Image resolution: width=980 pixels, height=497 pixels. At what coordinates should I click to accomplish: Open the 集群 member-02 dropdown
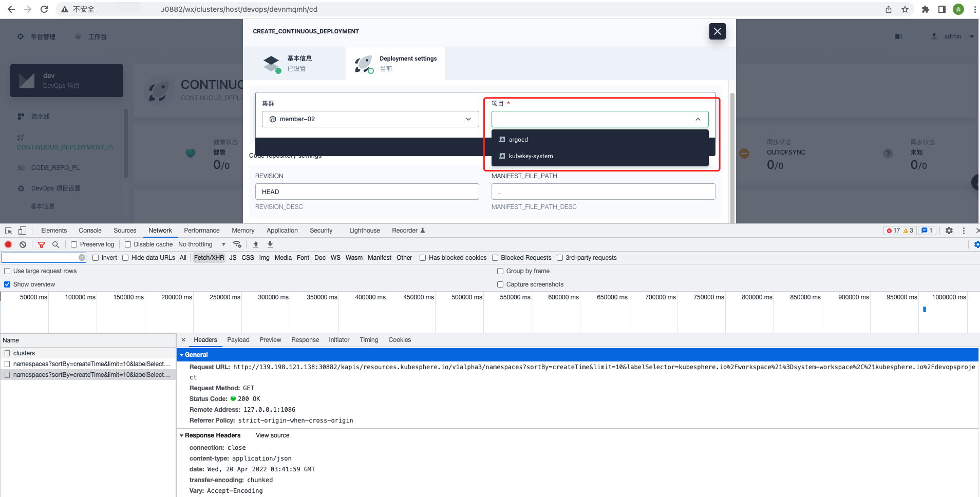coord(370,119)
